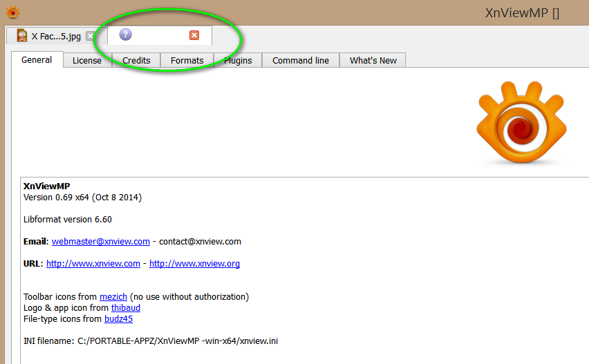
Task: Visit http://www.xnview.com link
Action: click(93, 263)
